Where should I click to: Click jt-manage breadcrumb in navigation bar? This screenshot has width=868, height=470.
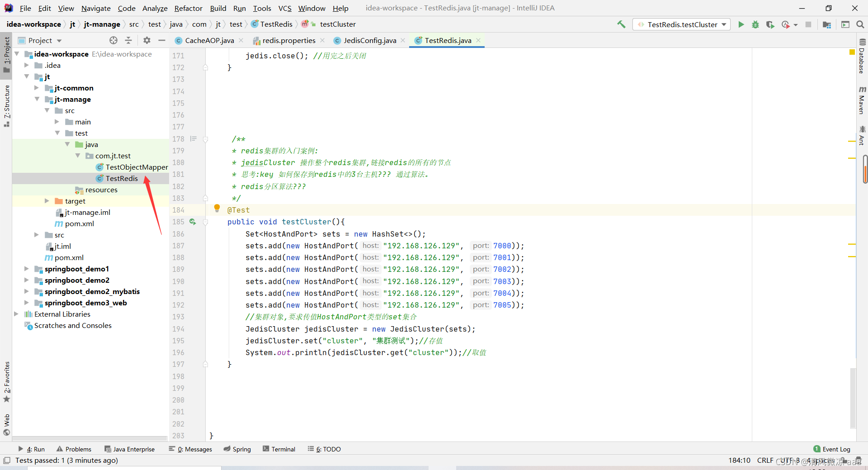coord(102,24)
